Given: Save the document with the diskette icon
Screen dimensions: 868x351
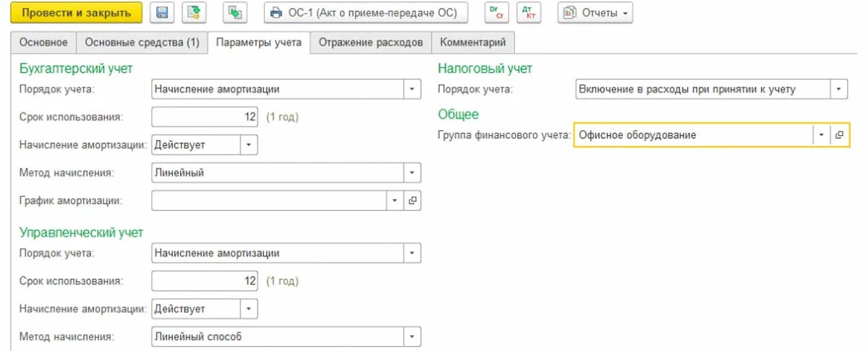Looking at the screenshot, I should (162, 13).
